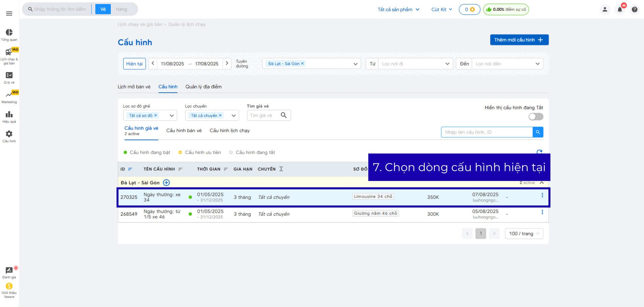Toggle Hiển thị cấu hình đang Tắt switch

coord(536,117)
